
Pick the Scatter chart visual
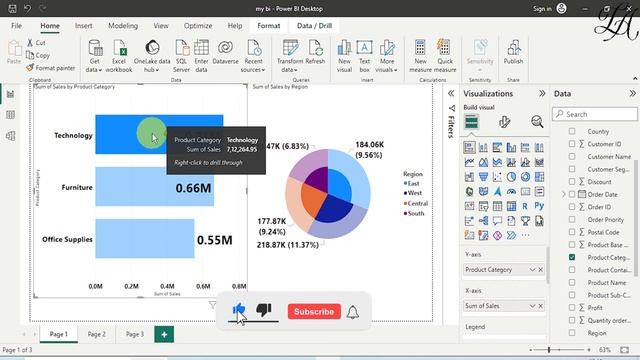[x=497, y=177]
